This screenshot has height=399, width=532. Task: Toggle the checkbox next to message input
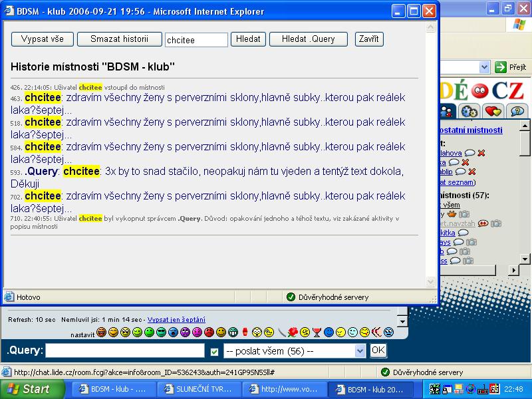[x=214, y=351]
